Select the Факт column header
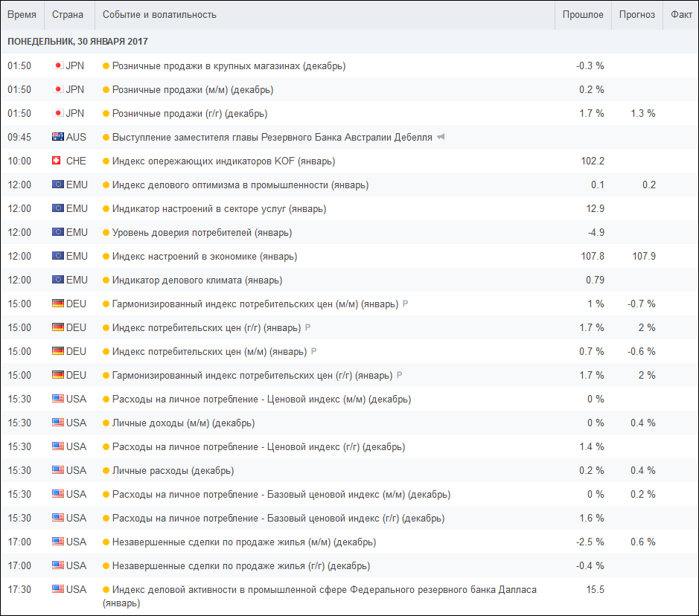Image resolution: width=699 pixels, height=616 pixels. pyautogui.click(x=680, y=15)
